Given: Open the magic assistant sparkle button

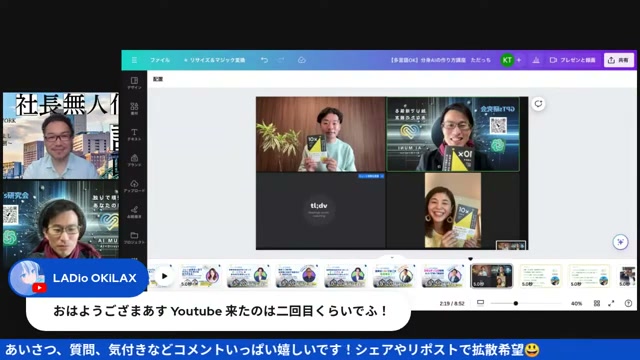Looking at the screenshot, I should [x=620, y=242].
